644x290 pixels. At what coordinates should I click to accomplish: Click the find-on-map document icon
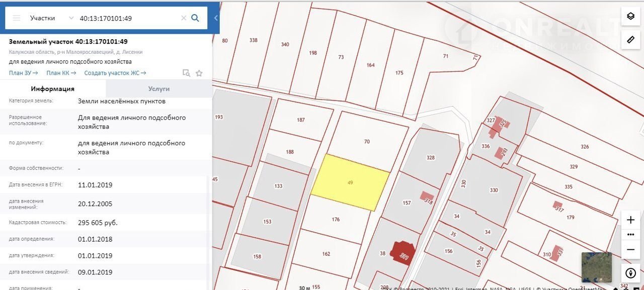click(186, 73)
